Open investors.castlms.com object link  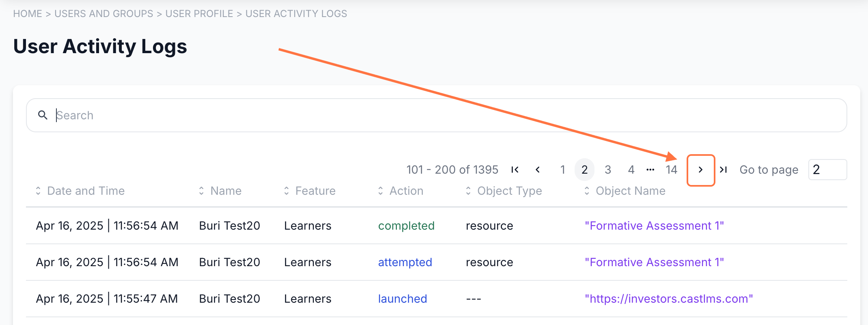[669, 299]
